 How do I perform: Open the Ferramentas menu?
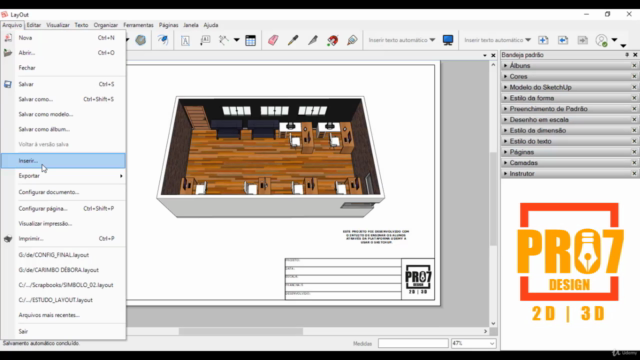[138, 25]
